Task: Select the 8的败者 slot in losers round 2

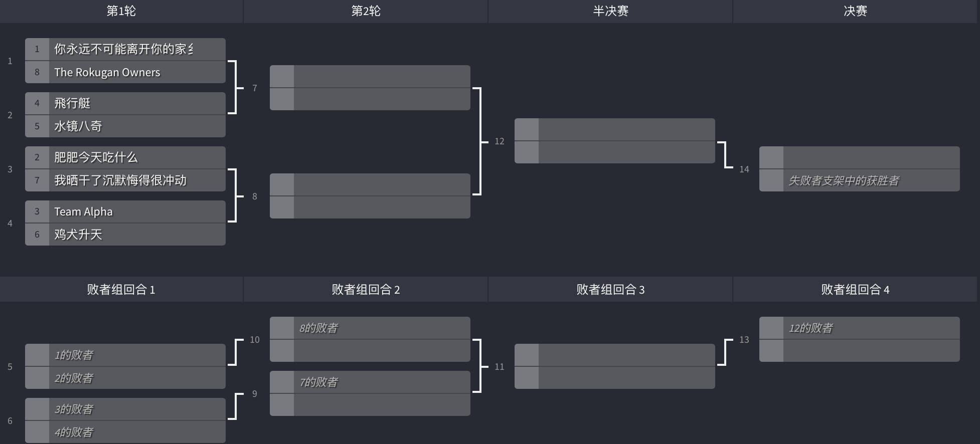Action: (318, 328)
